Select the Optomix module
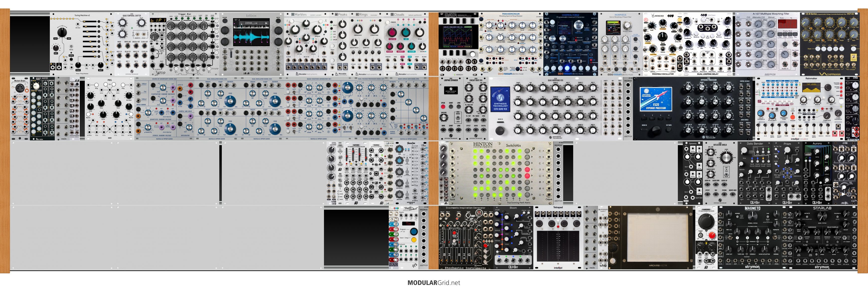The image size is (868, 288). tap(693, 173)
